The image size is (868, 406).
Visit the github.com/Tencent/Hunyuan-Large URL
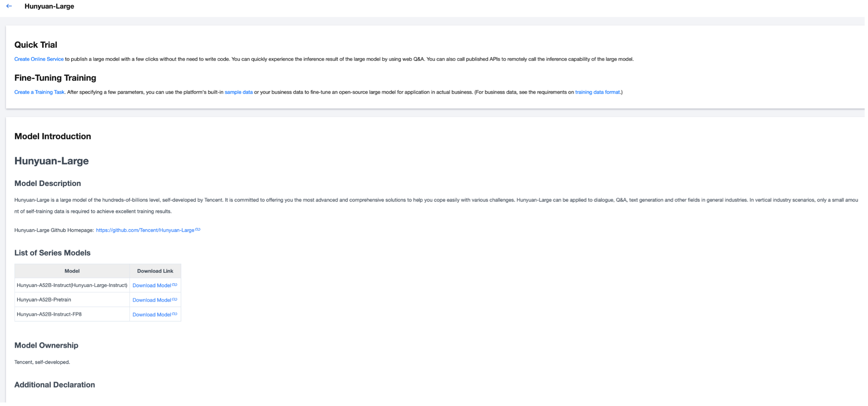(145, 231)
